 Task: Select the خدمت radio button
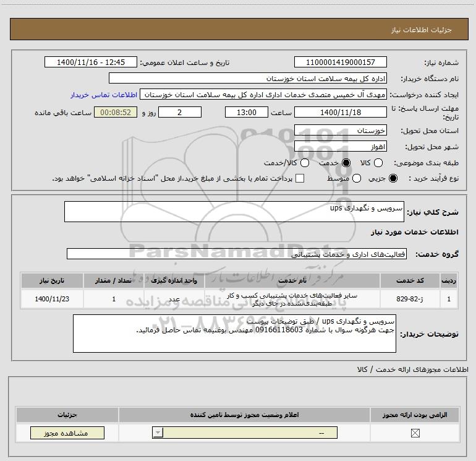(x=346, y=163)
